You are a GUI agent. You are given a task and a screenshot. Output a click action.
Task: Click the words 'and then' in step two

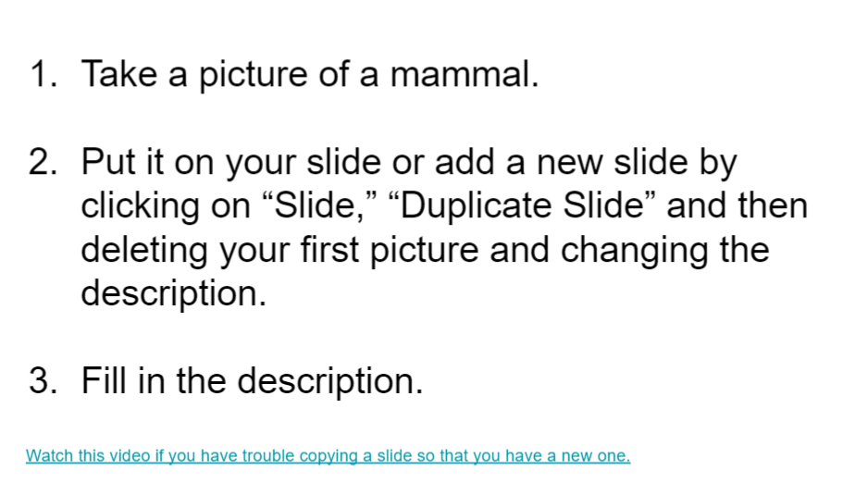click(x=738, y=205)
